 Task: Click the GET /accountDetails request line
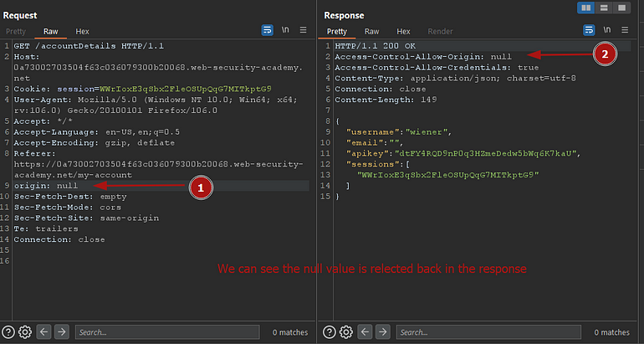[89, 46]
